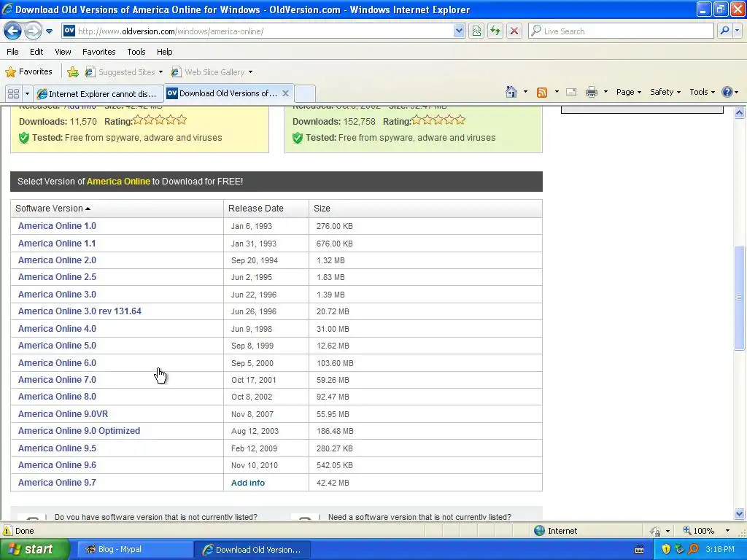
Task: Click the Windows Start button
Action: 34,549
